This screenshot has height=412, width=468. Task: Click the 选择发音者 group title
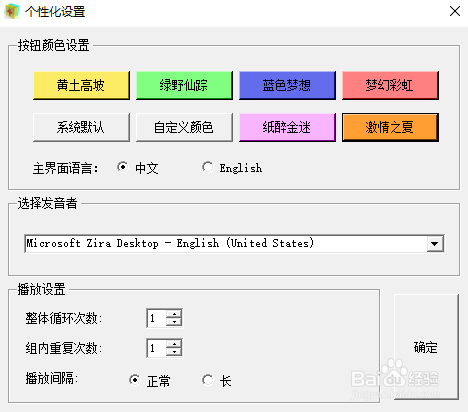47,203
